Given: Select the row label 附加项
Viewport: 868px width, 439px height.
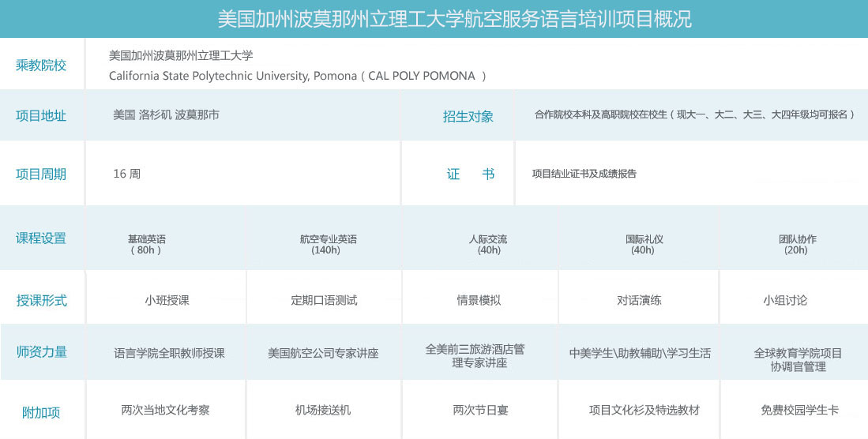Looking at the screenshot, I should [41, 413].
